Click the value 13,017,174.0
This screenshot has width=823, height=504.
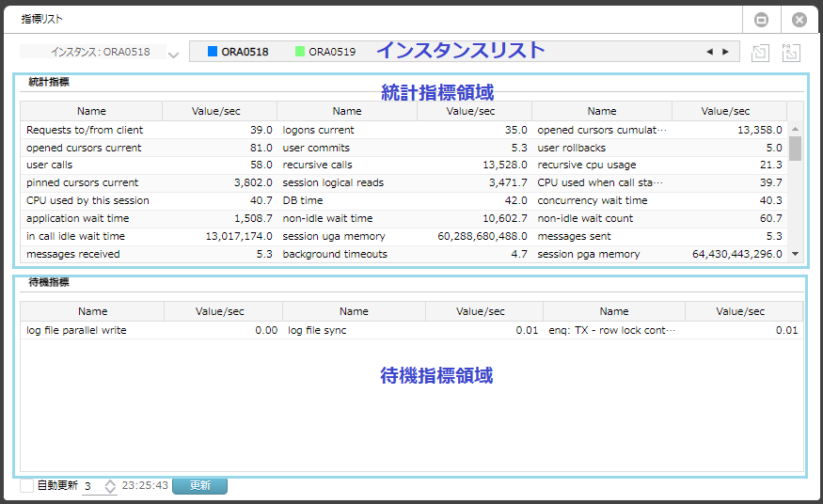click(239, 236)
